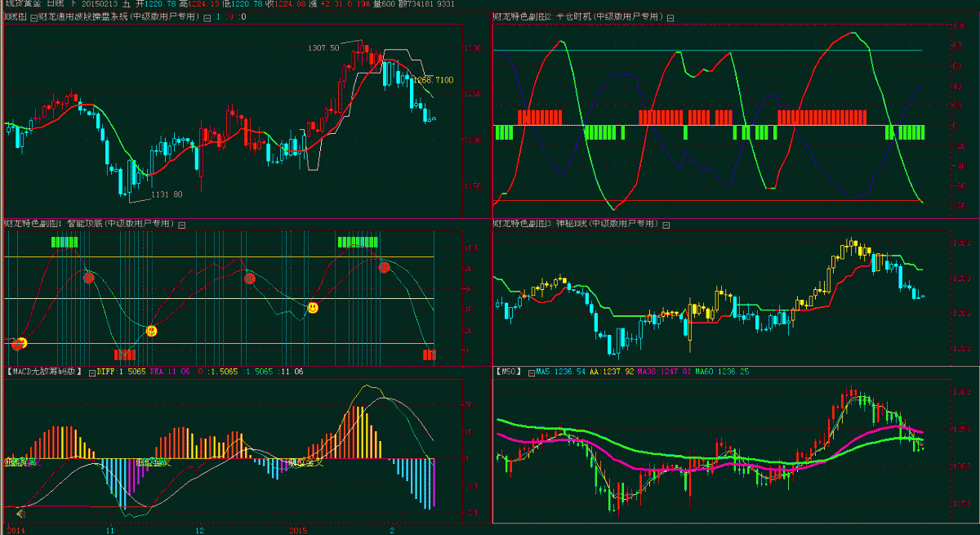Screen dimensions: 980x535
Task: Jump to the 2015 marker on time axis
Action: pyautogui.click(x=297, y=529)
